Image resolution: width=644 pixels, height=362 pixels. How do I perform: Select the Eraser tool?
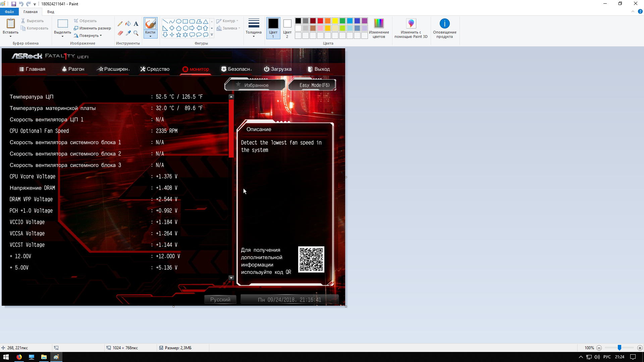[x=120, y=33]
